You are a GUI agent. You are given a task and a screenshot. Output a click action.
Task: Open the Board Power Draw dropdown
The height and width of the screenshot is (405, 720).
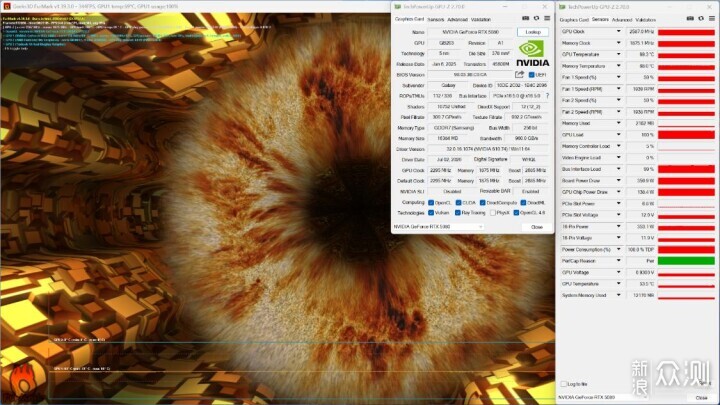click(619, 180)
